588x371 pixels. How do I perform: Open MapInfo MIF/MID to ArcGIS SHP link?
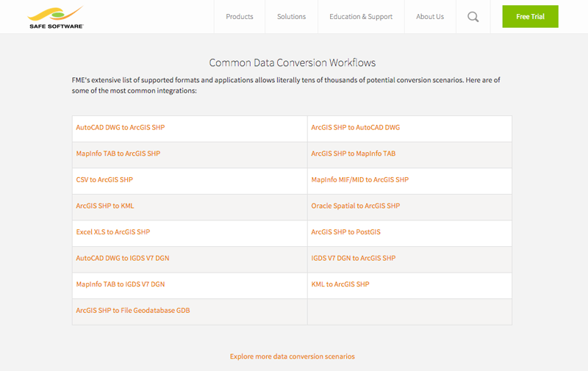pos(360,179)
